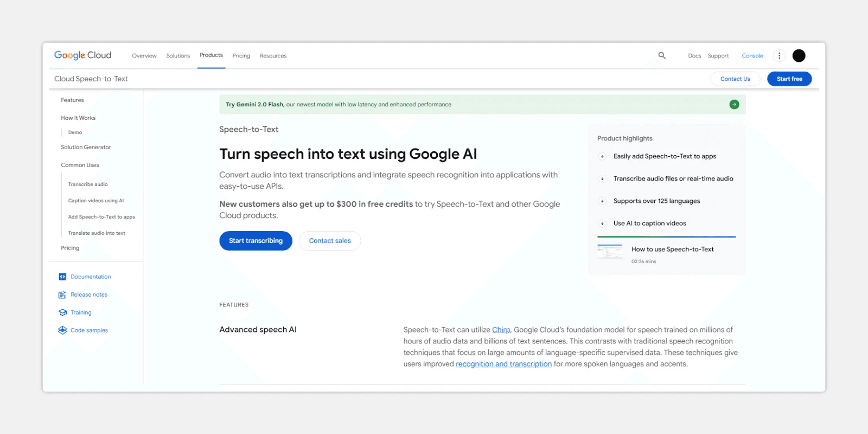The image size is (868, 434).
Task: Select 'Add Speech-to-Text to apps' sidebar item
Action: pos(101,217)
